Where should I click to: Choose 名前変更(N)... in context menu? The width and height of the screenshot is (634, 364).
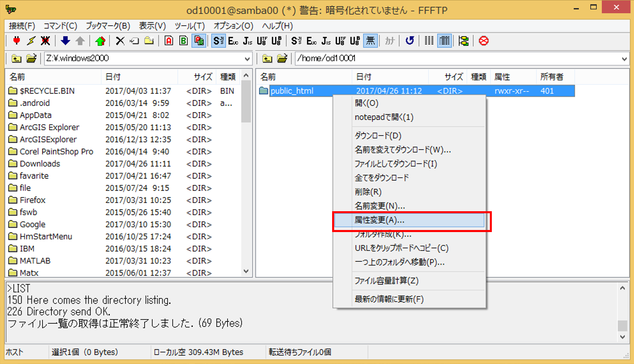(409, 206)
